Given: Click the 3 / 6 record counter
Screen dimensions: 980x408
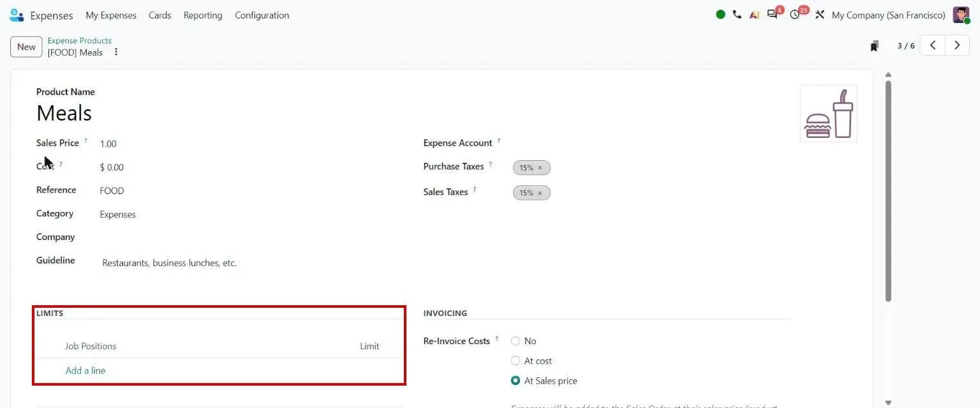Looking at the screenshot, I should [x=906, y=46].
